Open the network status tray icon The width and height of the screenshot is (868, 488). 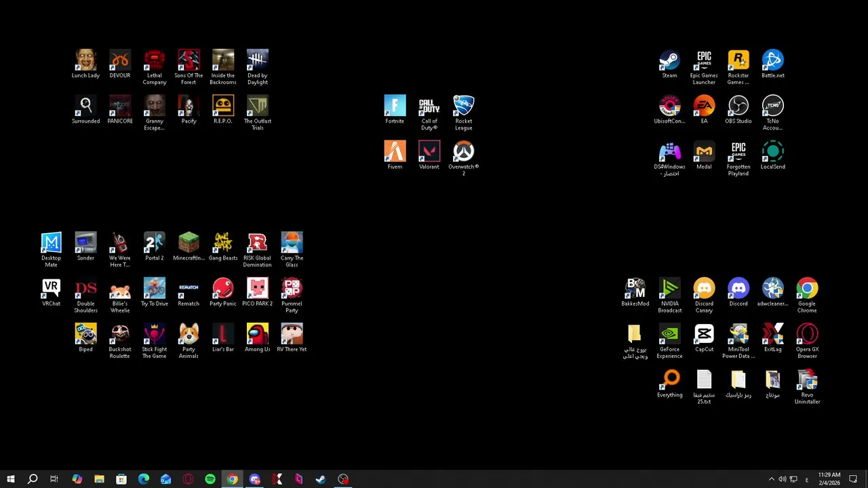pos(793,479)
